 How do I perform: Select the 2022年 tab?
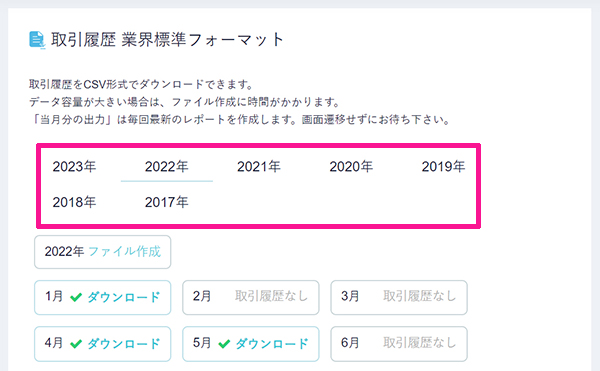pyautogui.click(x=166, y=167)
